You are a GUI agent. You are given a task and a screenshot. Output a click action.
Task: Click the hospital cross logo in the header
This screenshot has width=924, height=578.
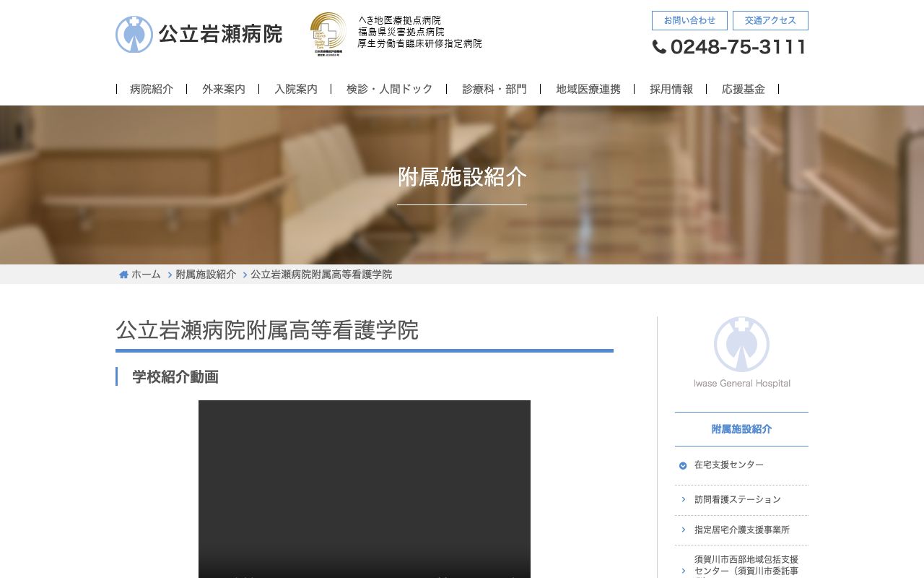(134, 33)
